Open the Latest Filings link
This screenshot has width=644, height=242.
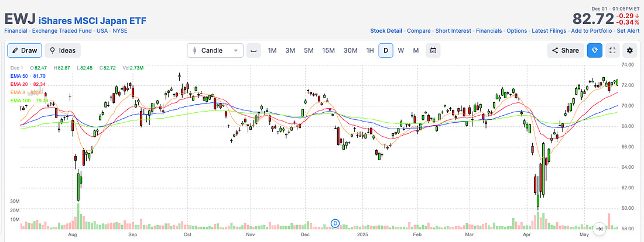(549, 31)
